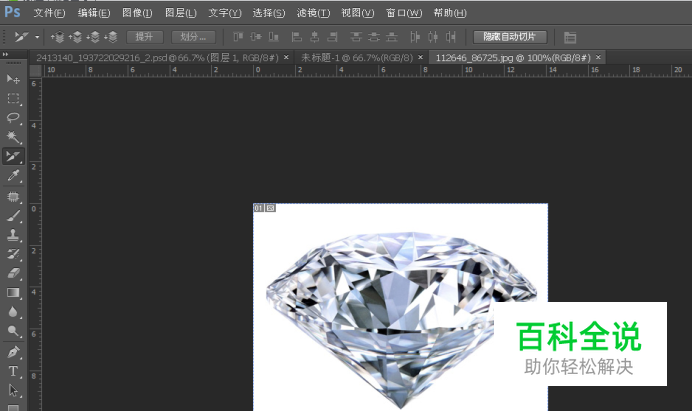
Task: Select the Dodge tool
Action: [x=13, y=331]
